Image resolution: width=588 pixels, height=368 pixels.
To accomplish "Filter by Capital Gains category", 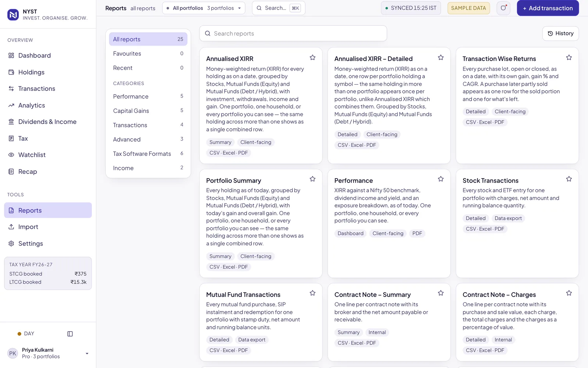I will point(148,111).
